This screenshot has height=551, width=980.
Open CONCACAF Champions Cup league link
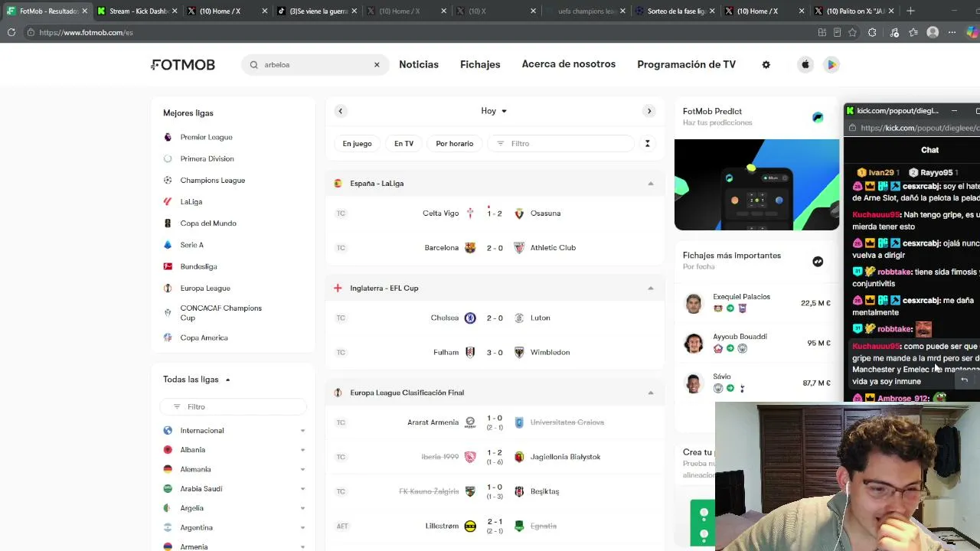(x=220, y=313)
